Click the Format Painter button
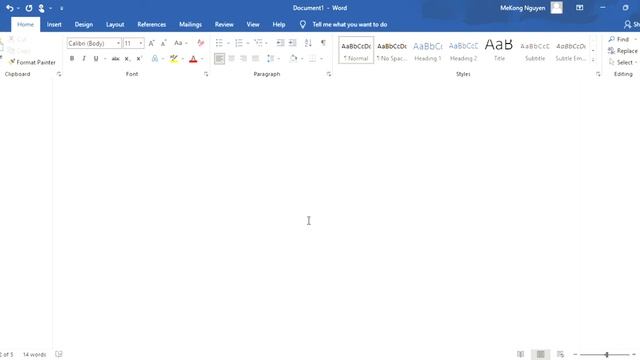 [x=32, y=62]
